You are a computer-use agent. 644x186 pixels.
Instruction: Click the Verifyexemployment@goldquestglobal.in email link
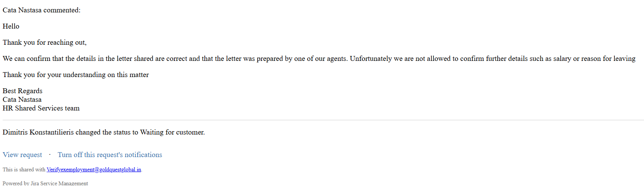pyautogui.click(x=94, y=170)
